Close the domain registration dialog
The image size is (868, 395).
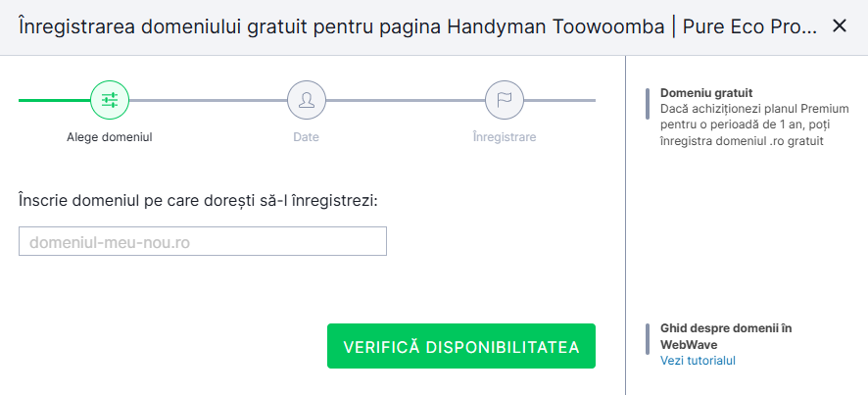point(839,26)
